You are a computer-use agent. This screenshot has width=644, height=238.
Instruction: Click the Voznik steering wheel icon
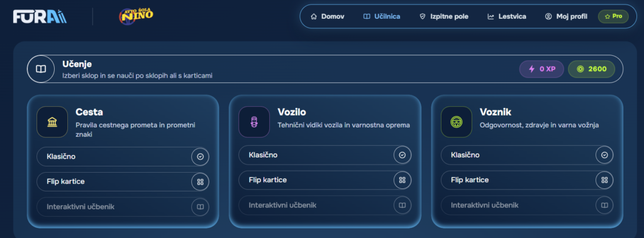point(457,122)
